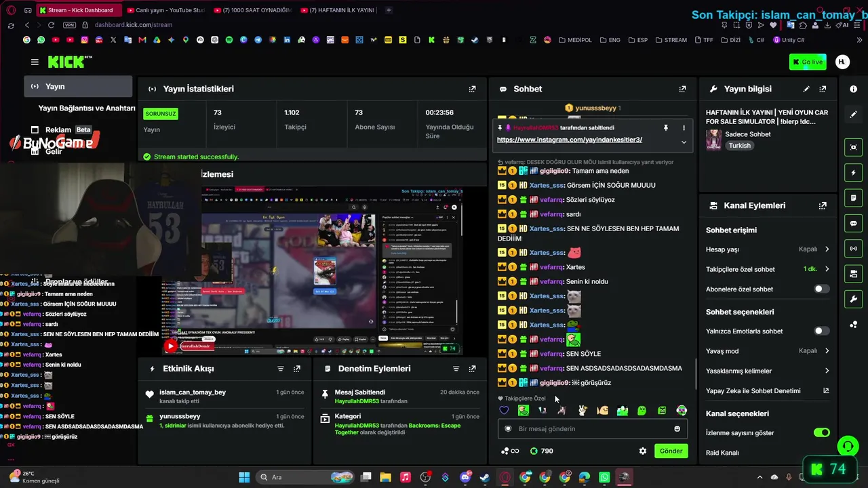This screenshot has height=488, width=868.
Task: Select Yayın in the left sidebar
Action: click(78, 87)
